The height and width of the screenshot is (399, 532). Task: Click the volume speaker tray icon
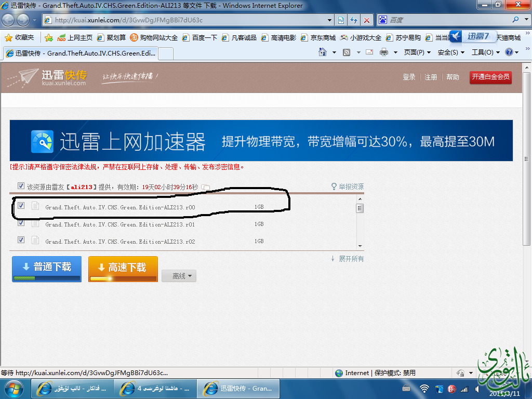pos(477,389)
